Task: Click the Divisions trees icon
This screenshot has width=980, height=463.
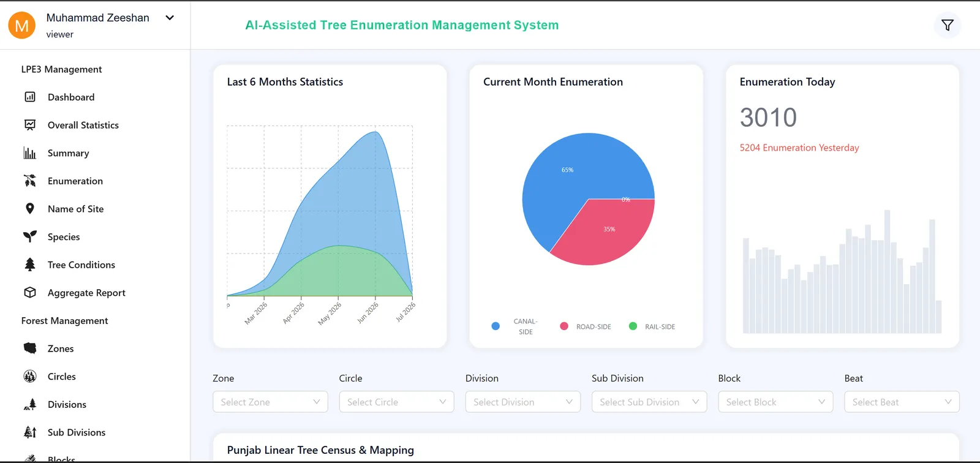Action: (29, 404)
